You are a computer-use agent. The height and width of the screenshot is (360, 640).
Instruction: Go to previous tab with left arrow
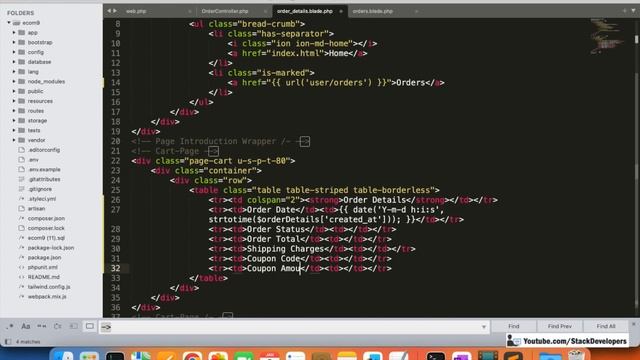coord(109,11)
